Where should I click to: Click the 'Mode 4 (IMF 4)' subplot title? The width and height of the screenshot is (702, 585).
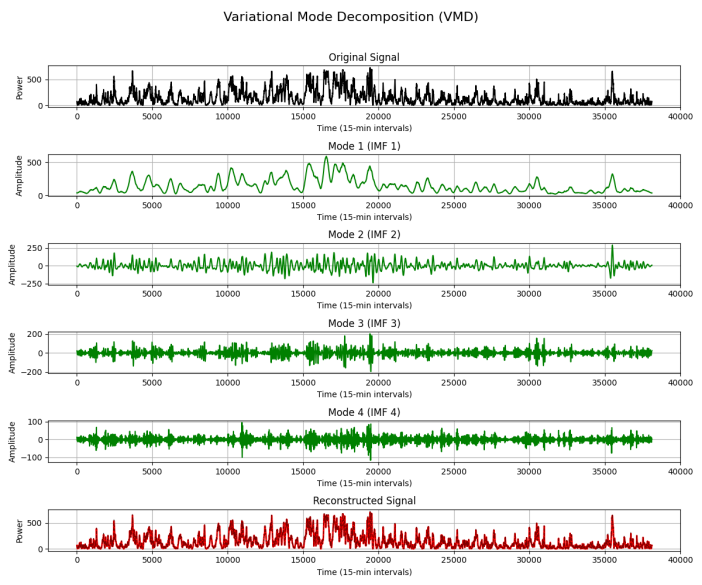pos(364,412)
